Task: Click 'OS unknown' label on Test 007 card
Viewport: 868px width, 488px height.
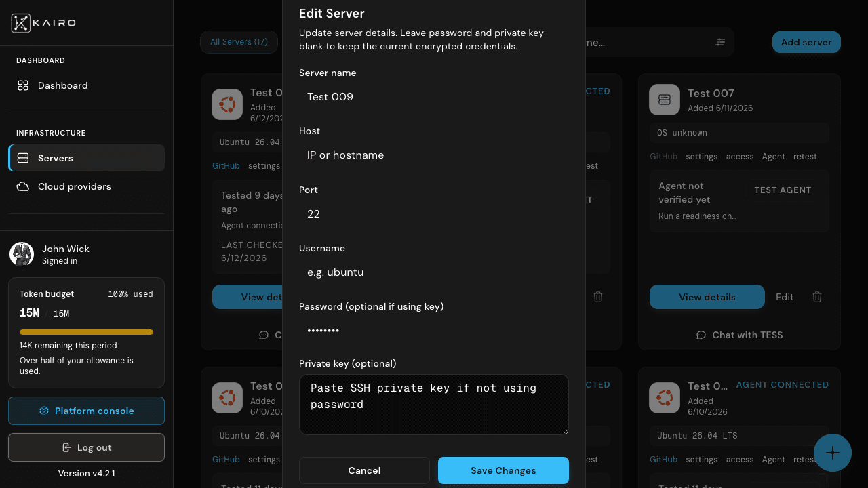Action: click(x=682, y=133)
